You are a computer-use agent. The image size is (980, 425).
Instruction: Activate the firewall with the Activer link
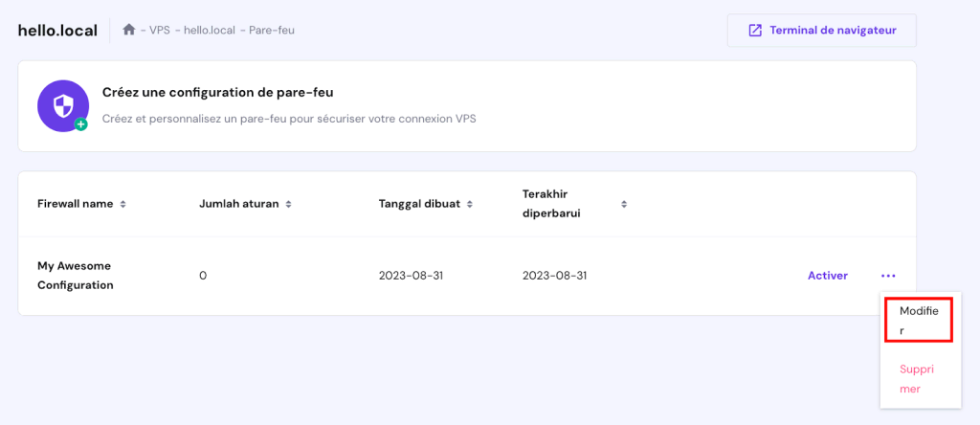pos(828,276)
